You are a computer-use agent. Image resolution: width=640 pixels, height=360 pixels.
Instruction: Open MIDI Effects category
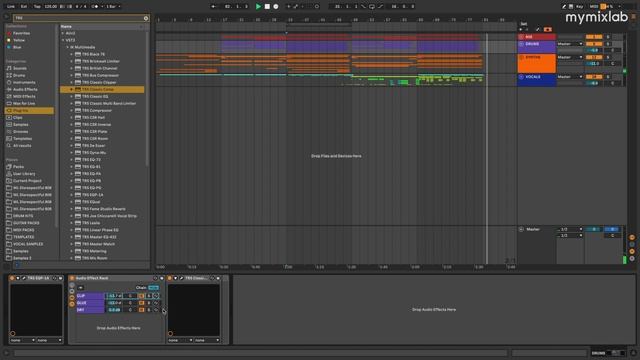[24, 96]
